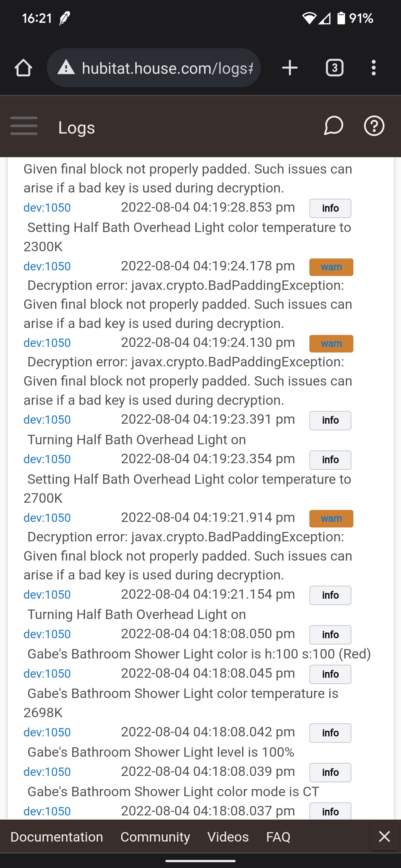Image resolution: width=401 pixels, height=868 pixels.
Task: Click the warn badge at 04:19:24.178 pm
Action: pos(331,267)
